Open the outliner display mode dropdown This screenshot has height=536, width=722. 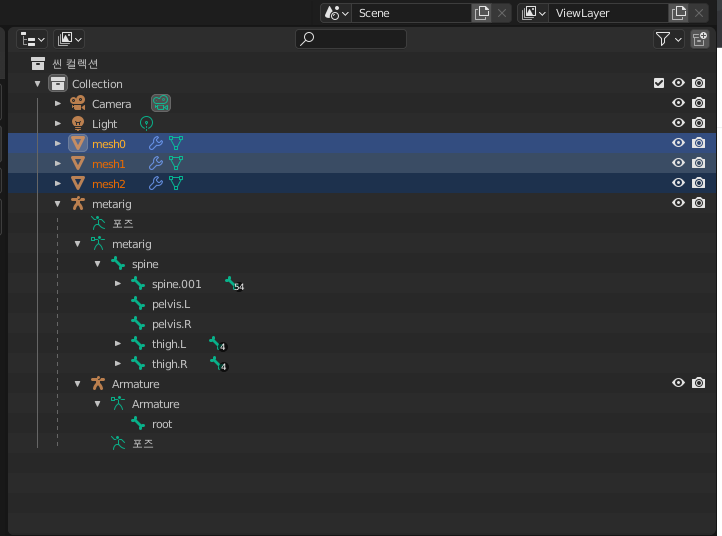69,39
